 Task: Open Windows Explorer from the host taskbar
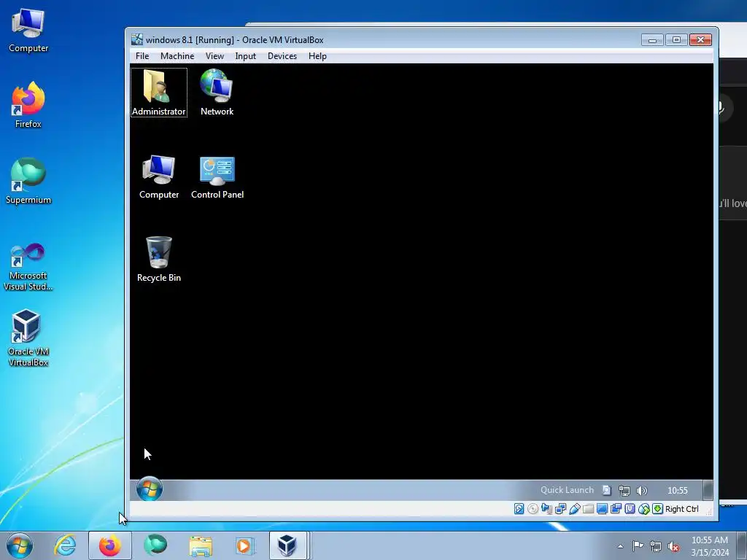pyautogui.click(x=201, y=545)
